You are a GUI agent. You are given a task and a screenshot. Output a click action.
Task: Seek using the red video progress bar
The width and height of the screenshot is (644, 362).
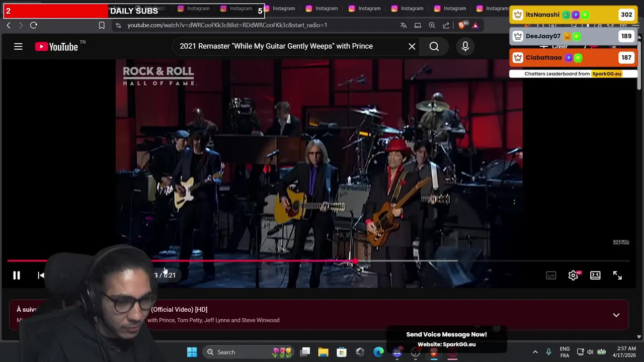[181, 261]
